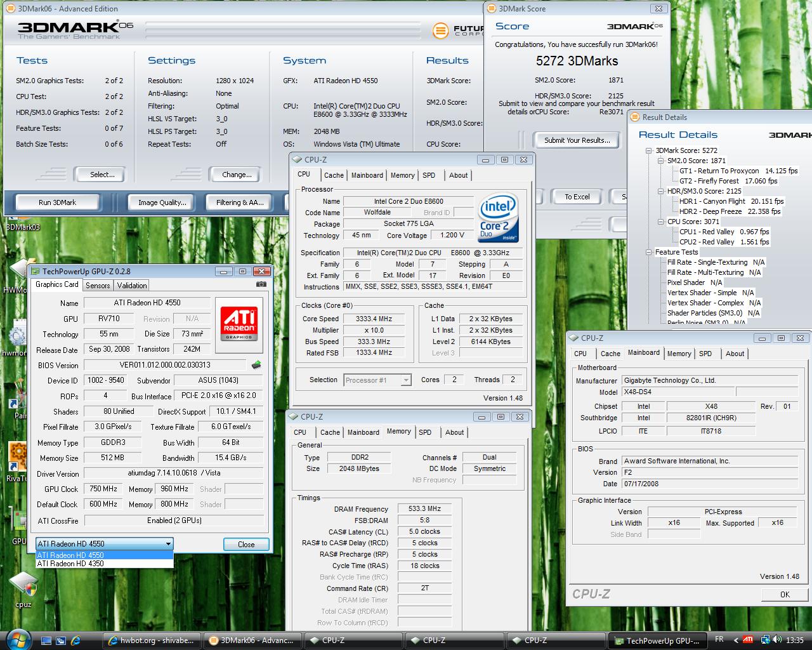
Task: Click Submit Your Results... button
Action: tap(577, 140)
